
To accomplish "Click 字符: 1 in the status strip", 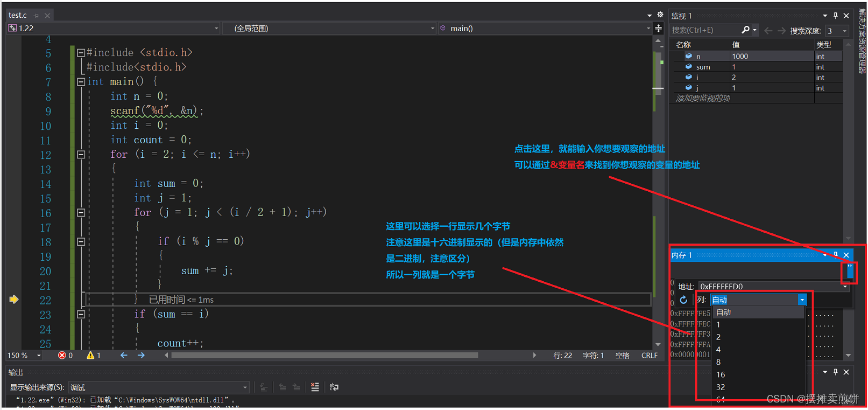I will point(593,356).
